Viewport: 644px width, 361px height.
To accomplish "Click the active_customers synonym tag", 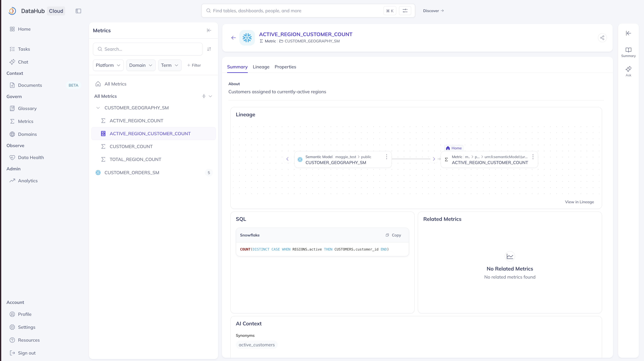I will coord(257,345).
